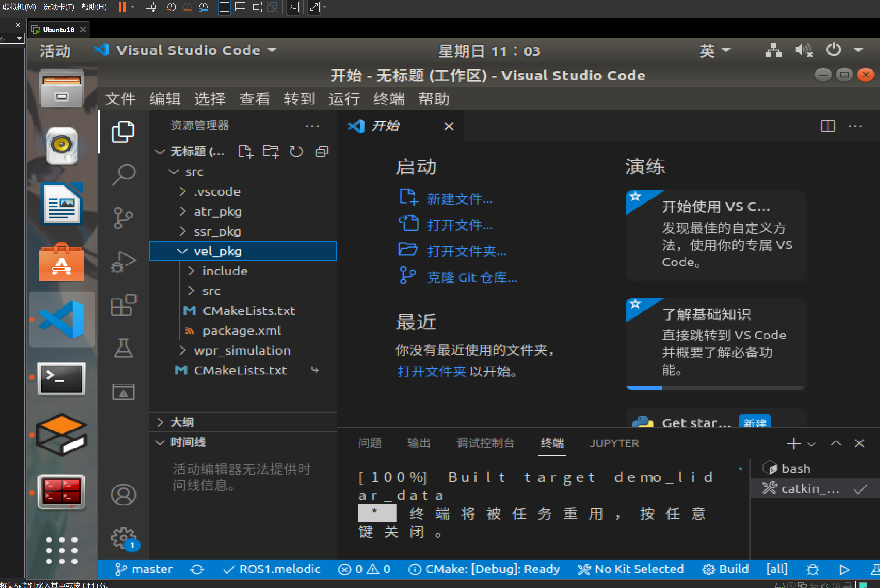Click [all] build target in status bar
This screenshot has height=588, width=880.
coord(776,570)
